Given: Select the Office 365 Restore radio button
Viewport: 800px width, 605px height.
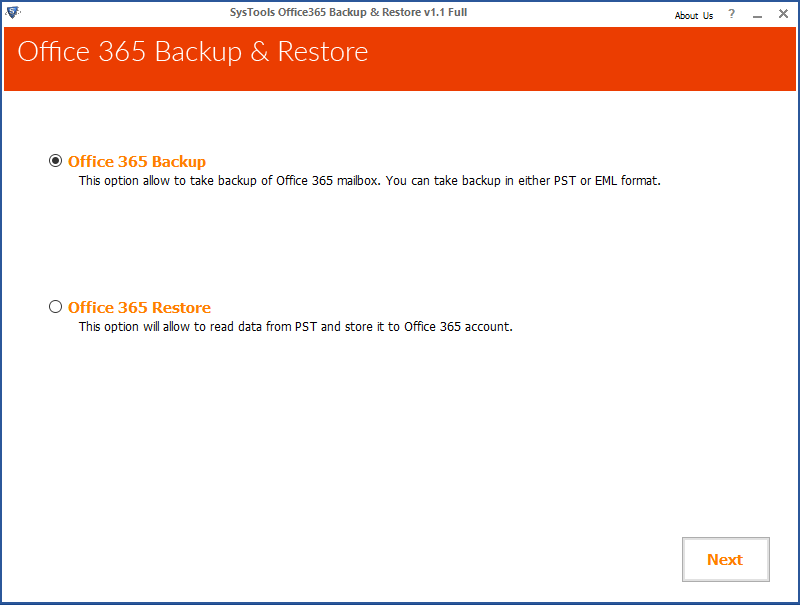Looking at the screenshot, I should [x=55, y=307].
